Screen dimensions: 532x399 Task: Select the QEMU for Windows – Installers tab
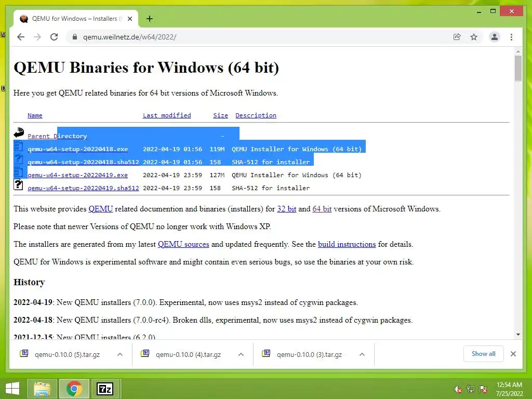click(75, 19)
